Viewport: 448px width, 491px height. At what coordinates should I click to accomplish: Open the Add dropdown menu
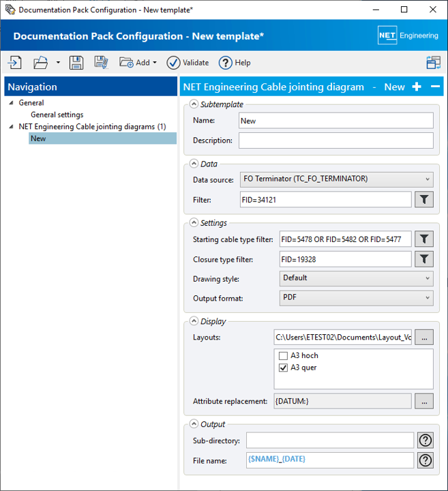138,63
